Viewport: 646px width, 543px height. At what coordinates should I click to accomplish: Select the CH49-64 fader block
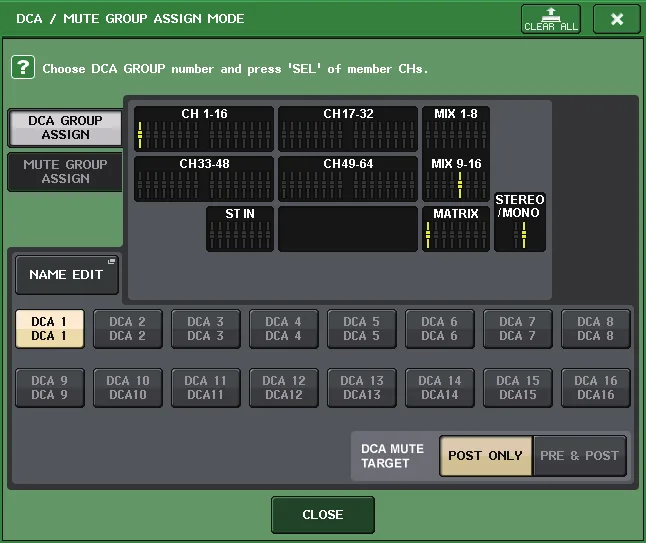(348, 179)
